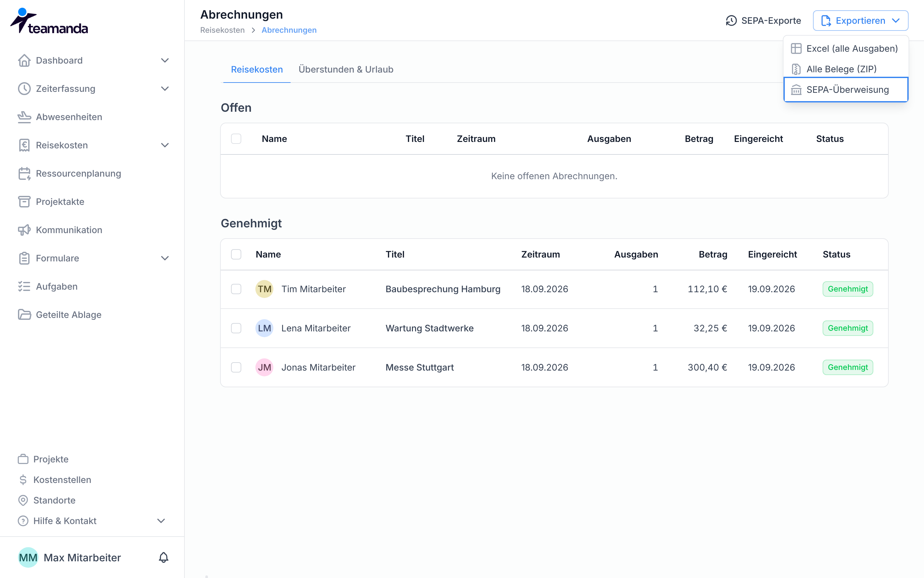Image resolution: width=924 pixels, height=578 pixels.
Task: Open the SEPA-Exporte link
Action: point(763,21)
